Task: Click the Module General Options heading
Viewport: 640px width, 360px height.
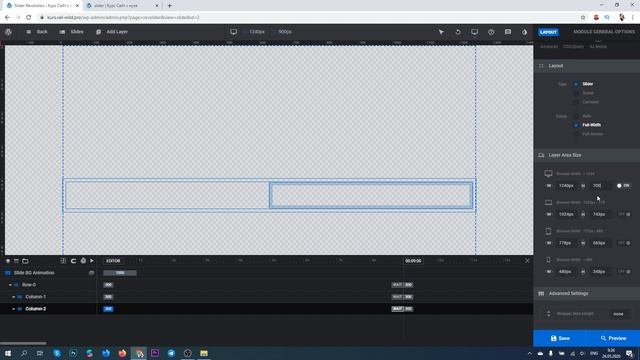Action: [x=604, y=32]
